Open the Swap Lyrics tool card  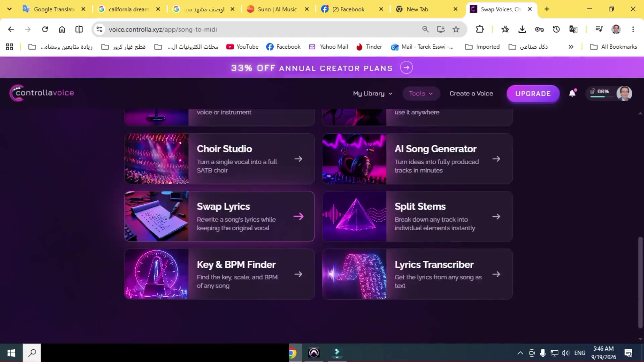click(x=219, y=217)
